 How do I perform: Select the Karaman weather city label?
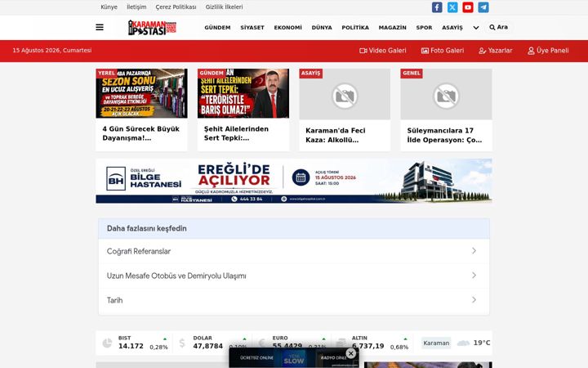point(436,343)
